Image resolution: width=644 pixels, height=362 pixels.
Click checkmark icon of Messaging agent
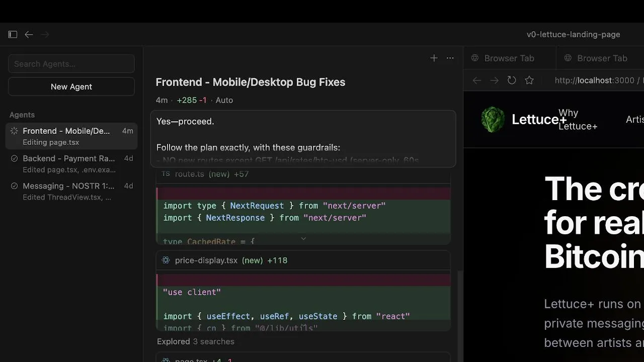tap(14, 186)
